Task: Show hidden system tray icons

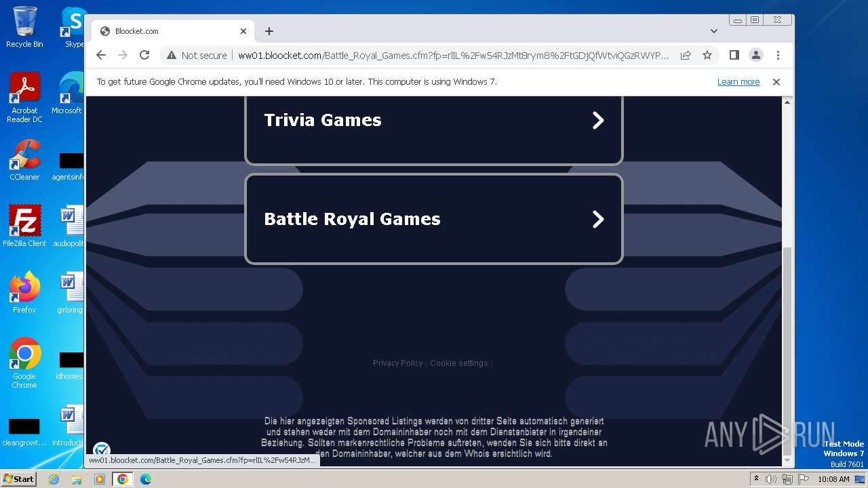Action: pos(756,479)
